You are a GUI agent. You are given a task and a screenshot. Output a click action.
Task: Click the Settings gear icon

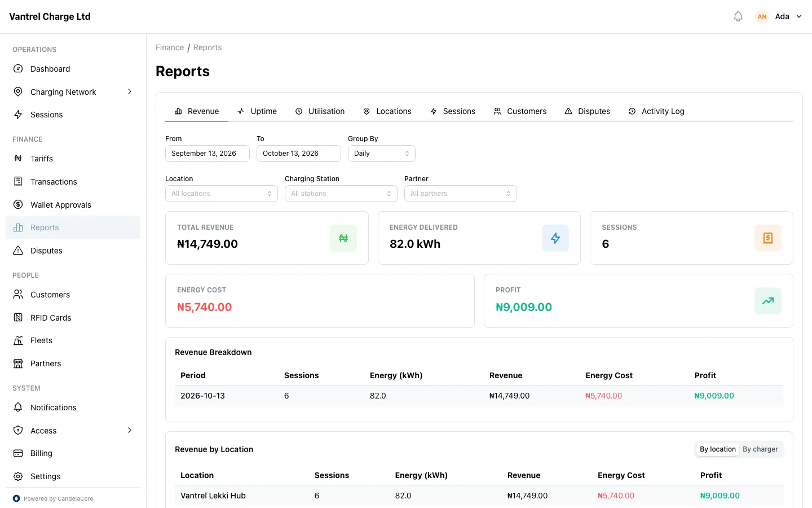tap(18, 476)
